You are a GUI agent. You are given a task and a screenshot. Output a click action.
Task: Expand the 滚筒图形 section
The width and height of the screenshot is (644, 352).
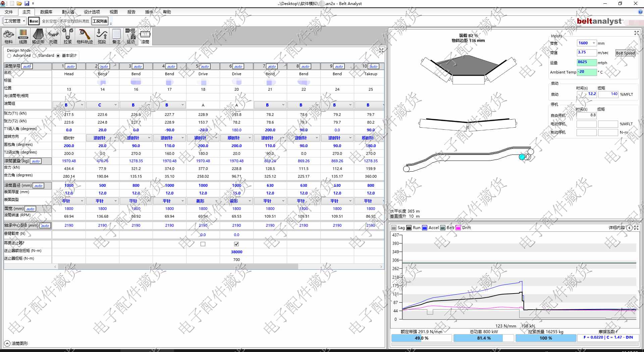click(x=7, y=344)
